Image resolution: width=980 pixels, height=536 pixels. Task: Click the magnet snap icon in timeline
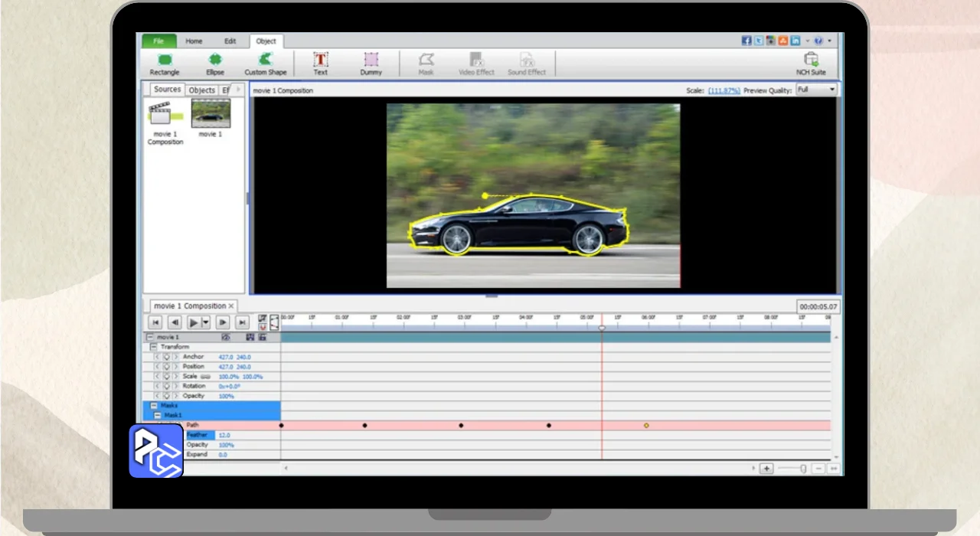click(x=263, y=327)
